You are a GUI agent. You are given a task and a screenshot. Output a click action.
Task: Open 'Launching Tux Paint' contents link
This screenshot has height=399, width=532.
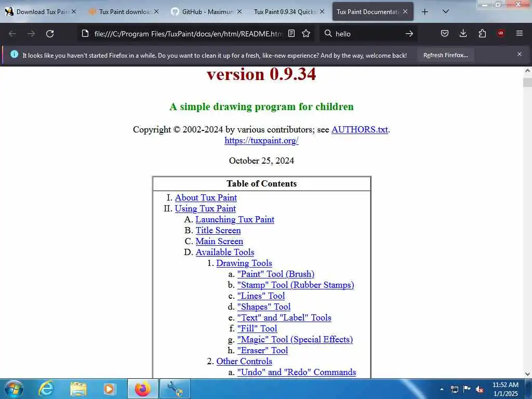[x=235, y=220]
